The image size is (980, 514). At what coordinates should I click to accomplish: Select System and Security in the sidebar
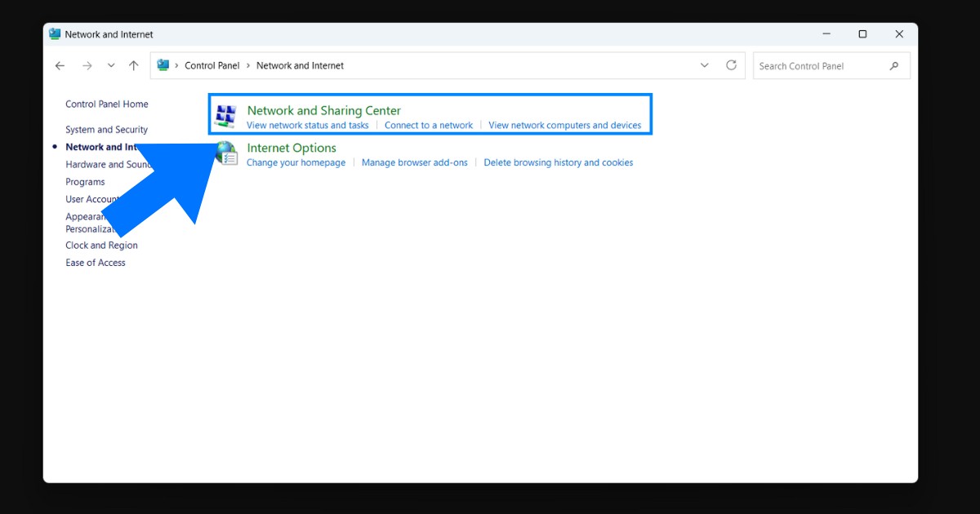click(x=106, y=129)
